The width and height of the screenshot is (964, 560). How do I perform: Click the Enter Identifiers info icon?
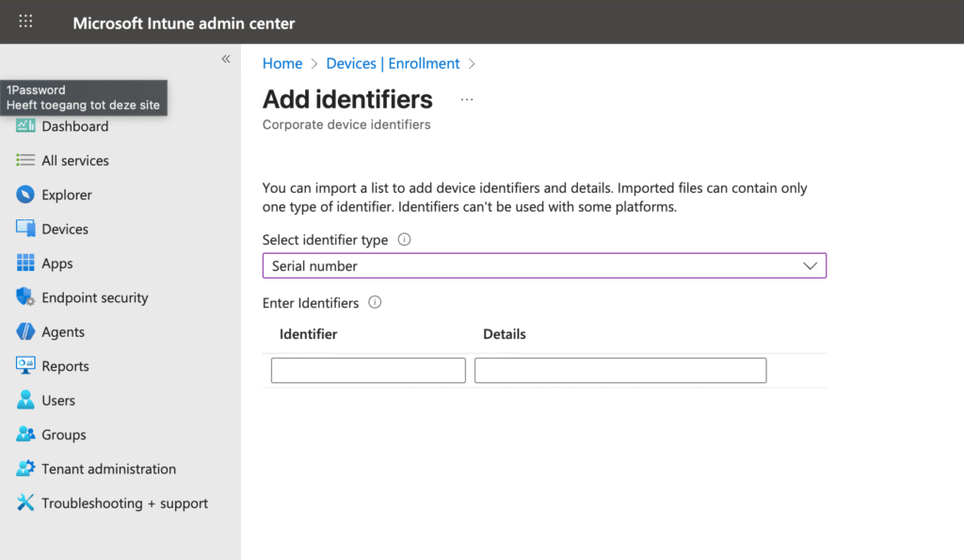pos(374,303)
